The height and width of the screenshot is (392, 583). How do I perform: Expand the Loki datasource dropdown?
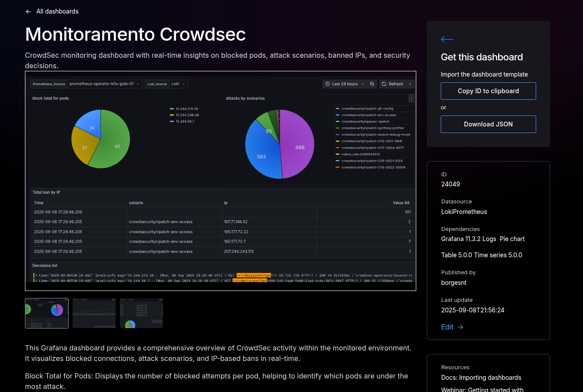pyautogui.click(x=178, y=84)
